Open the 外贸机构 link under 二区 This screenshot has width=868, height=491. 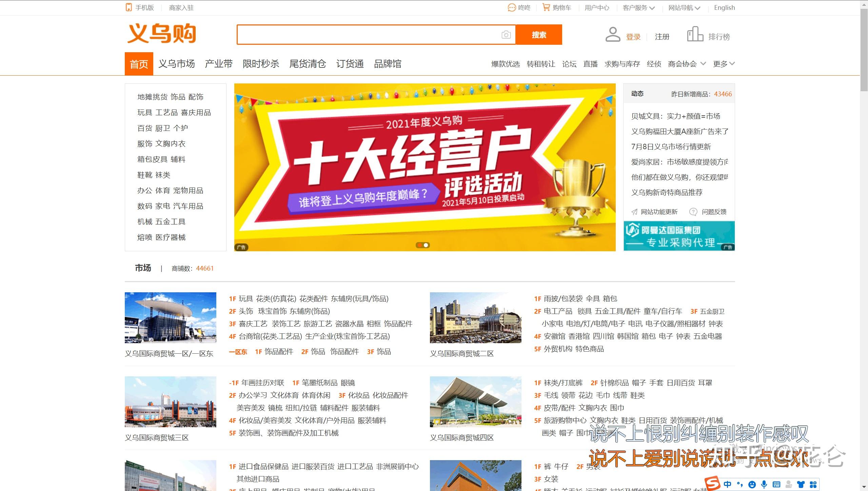tap(558, 349)
